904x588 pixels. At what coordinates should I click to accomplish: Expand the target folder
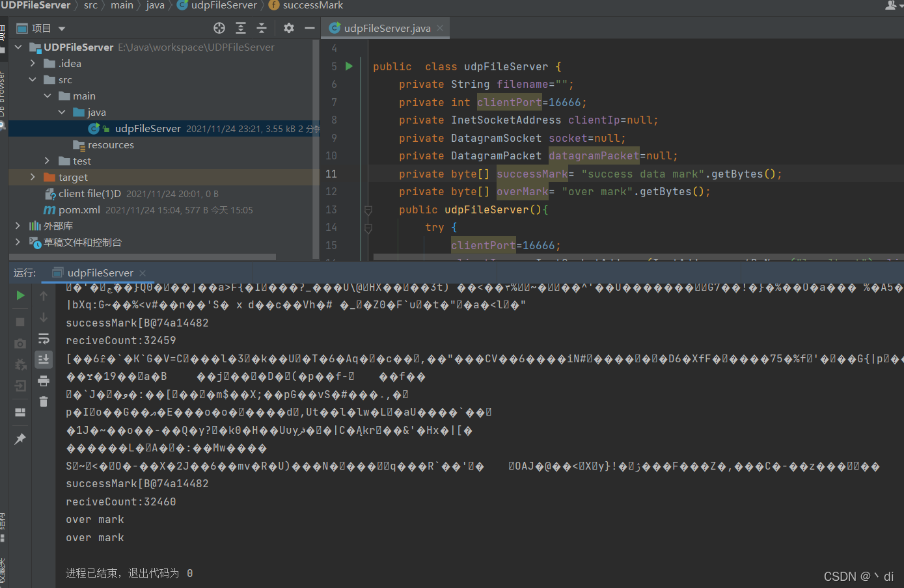(x=33, y=177)
